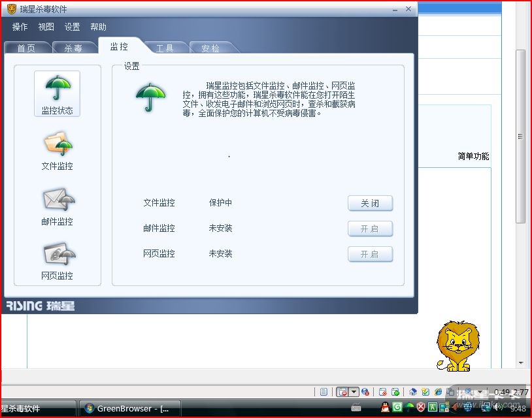The image size is (532, 418).
Task: Click the lion mascot desktop assistant
Action: [x=458, y=346]
